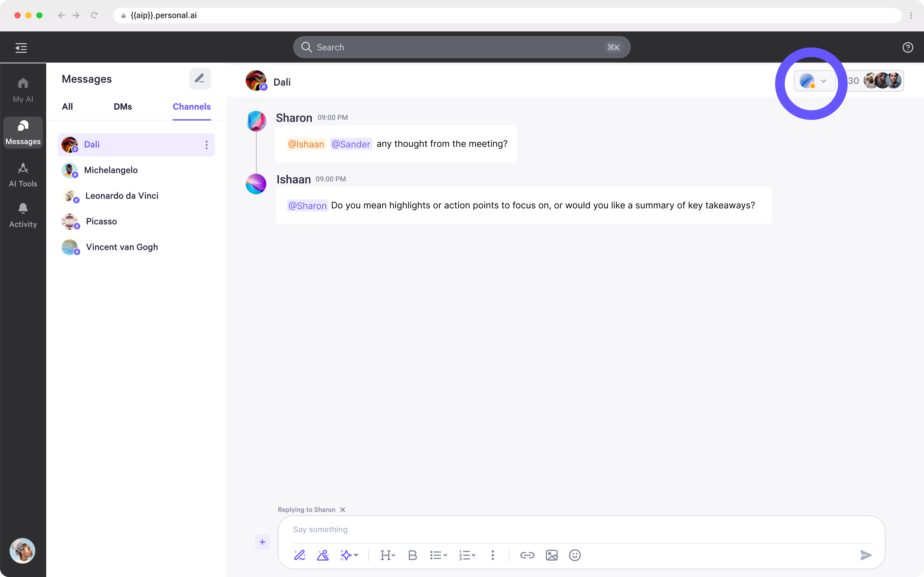Image resolution: width=924 pixels, height=577 pixels.
Task: Switch to the All messages tab
Action: coord(67,106)
